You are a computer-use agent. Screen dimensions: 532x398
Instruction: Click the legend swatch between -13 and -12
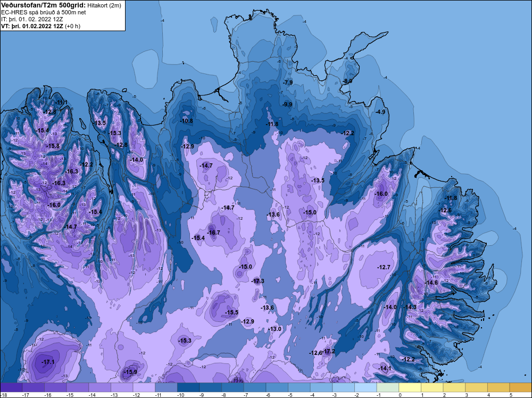pyautogui.click(x=122, y=387)
